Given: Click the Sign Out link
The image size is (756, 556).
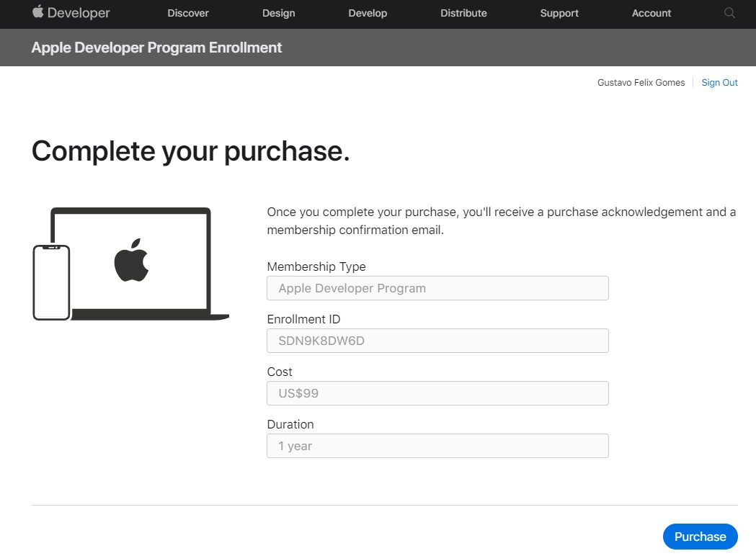Looking at the screenshot, I should point(719,82).
